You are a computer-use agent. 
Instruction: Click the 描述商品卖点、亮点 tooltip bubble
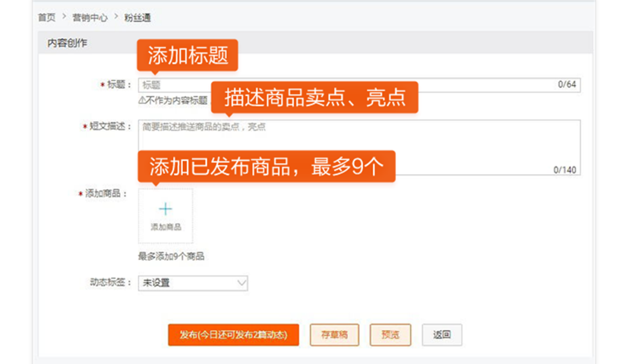click(x=314, y=97)
